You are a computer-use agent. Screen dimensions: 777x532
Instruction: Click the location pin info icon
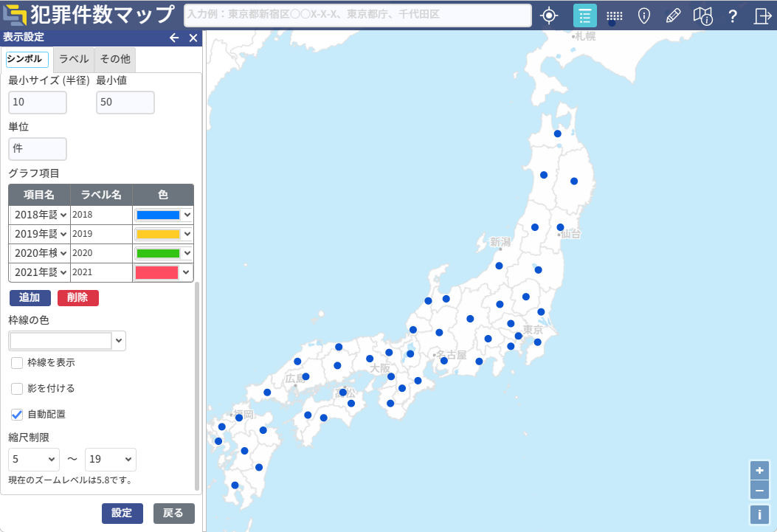(x=643, y=15)
